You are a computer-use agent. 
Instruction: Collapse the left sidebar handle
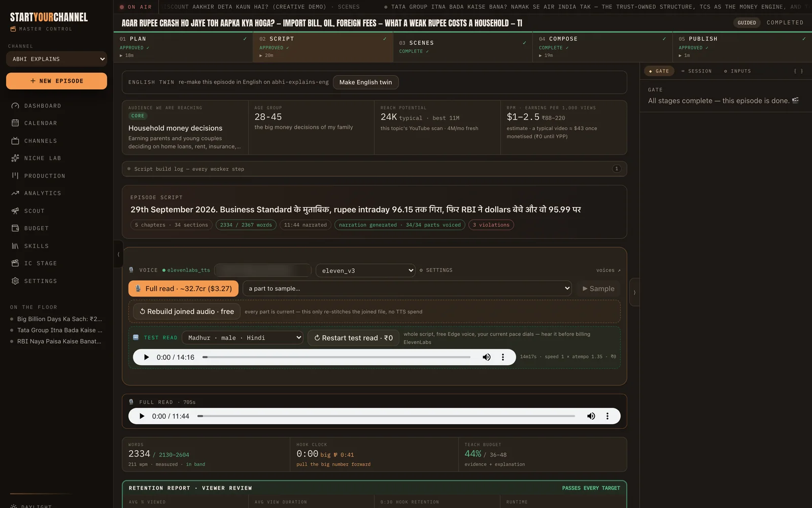coord(118,254)
